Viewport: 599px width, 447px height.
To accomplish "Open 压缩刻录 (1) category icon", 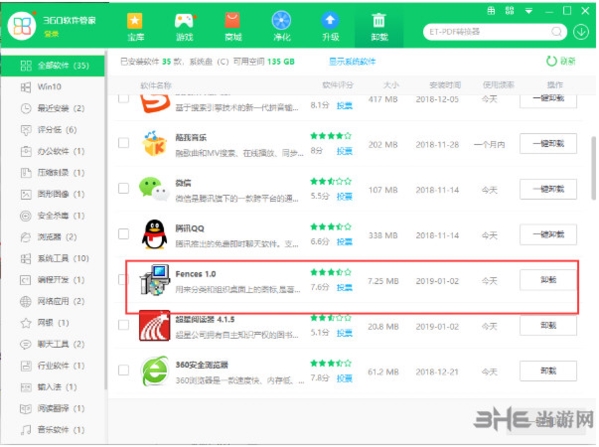I will pyautogui.click(x=26, y=173).
